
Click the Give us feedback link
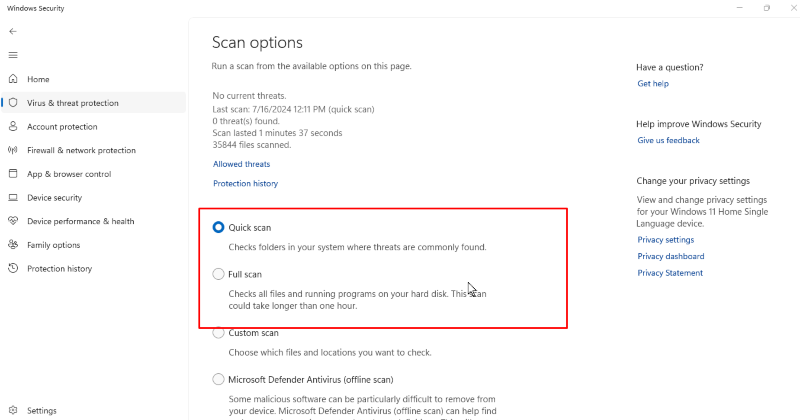point(668,140)
